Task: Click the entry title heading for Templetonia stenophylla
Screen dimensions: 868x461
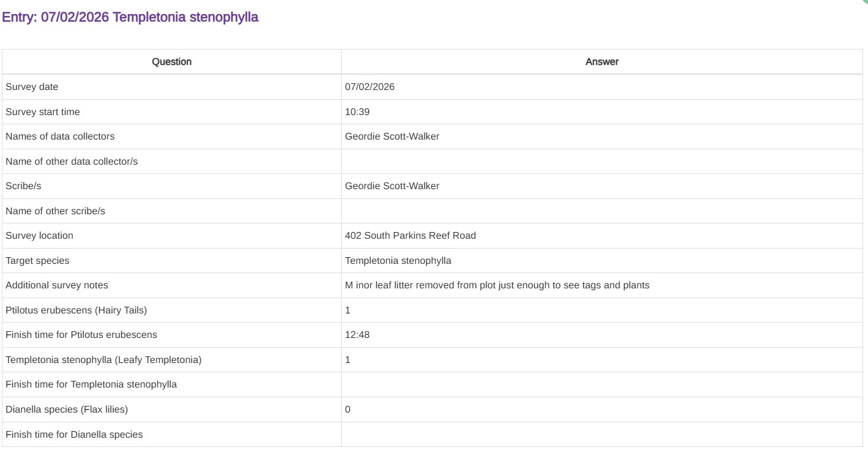Action: (x=130, y=17)
